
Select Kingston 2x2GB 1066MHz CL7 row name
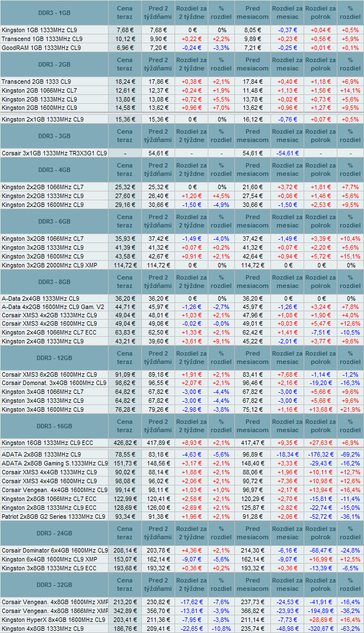tap(43, 188)
